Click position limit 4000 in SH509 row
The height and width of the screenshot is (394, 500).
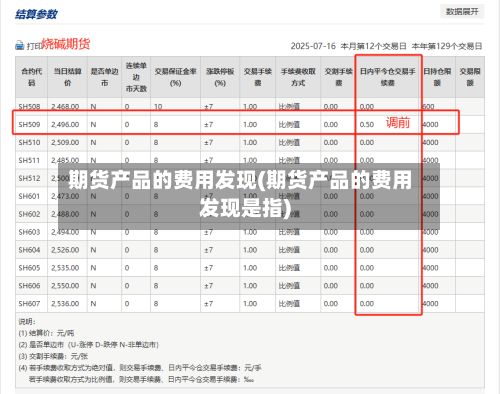coord(430,125)
